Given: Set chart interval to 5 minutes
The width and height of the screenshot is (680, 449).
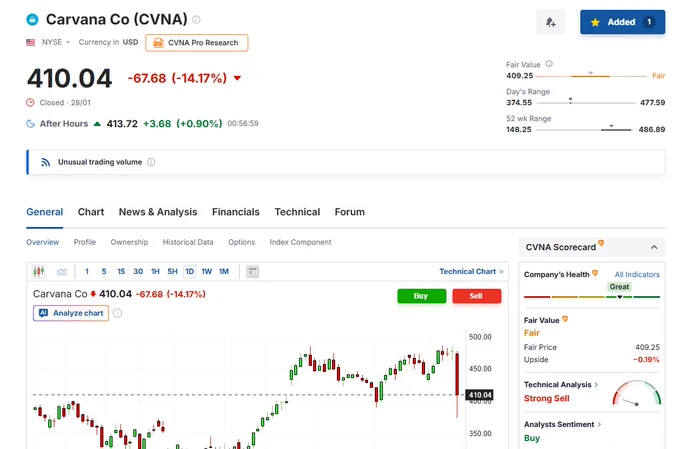Looking at the screenshot, I should pos(104,272).
